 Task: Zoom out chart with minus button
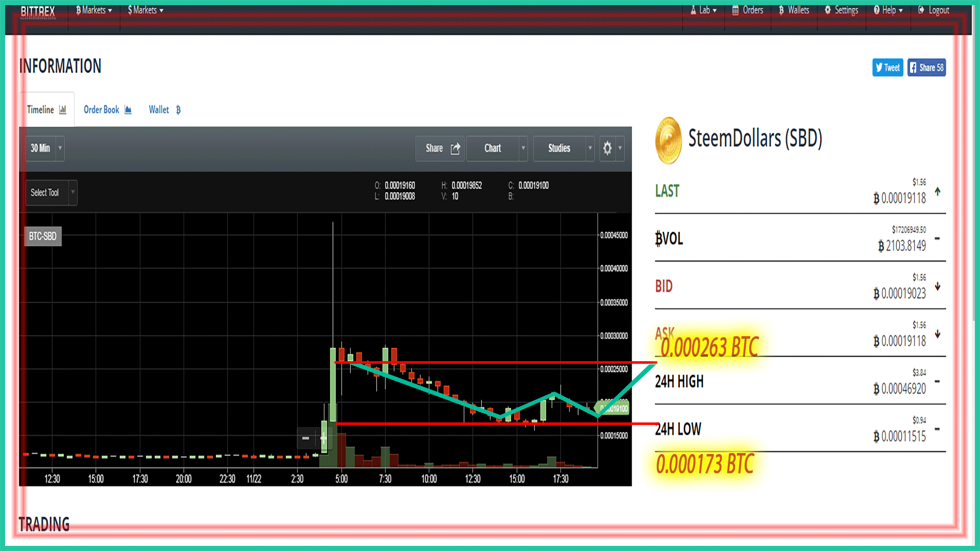click(306, 438)
